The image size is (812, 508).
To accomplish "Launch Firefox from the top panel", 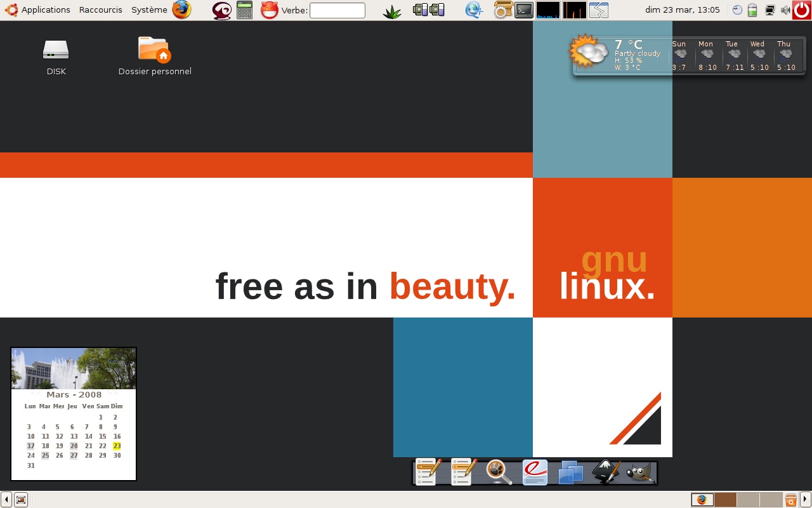I will (182, 10).
